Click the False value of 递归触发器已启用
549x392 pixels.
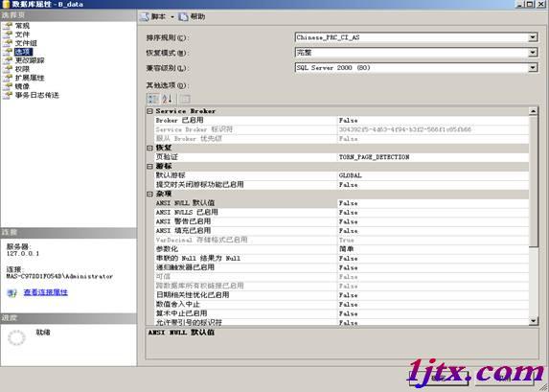[x=349, y=267]
